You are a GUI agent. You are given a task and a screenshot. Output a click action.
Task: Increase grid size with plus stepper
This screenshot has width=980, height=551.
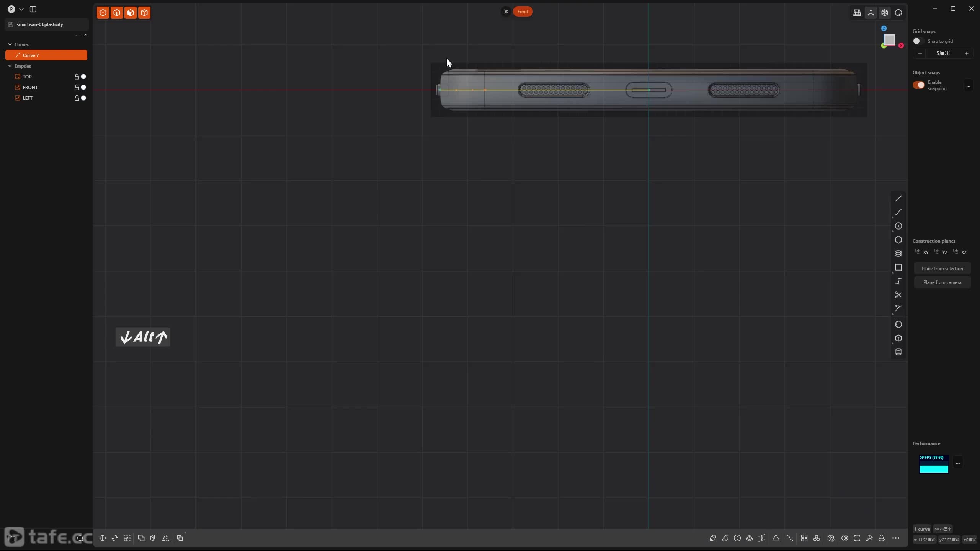tap(966, 53)
